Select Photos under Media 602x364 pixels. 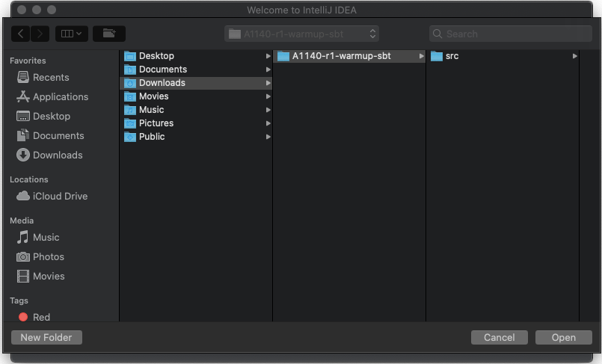pos(48,256)
